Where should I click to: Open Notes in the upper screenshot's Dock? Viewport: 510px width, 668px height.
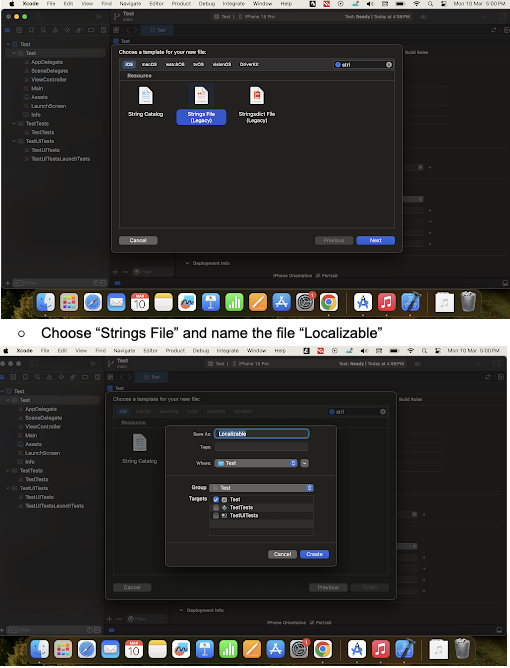coord(164,302)
